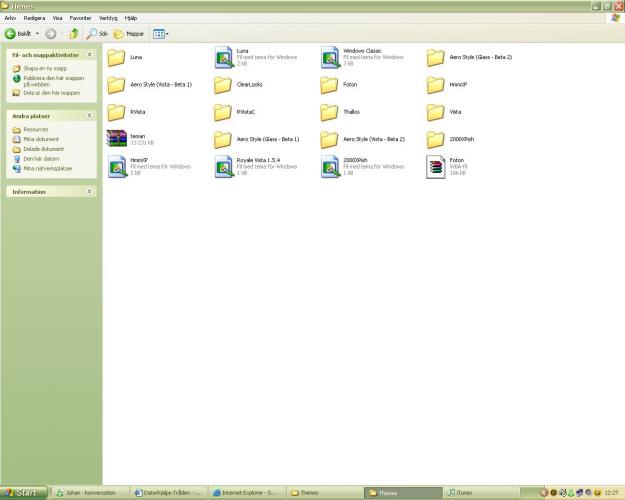Click the Bakåt back button
This screenshot has height=500, width=625.
point(17,34)
